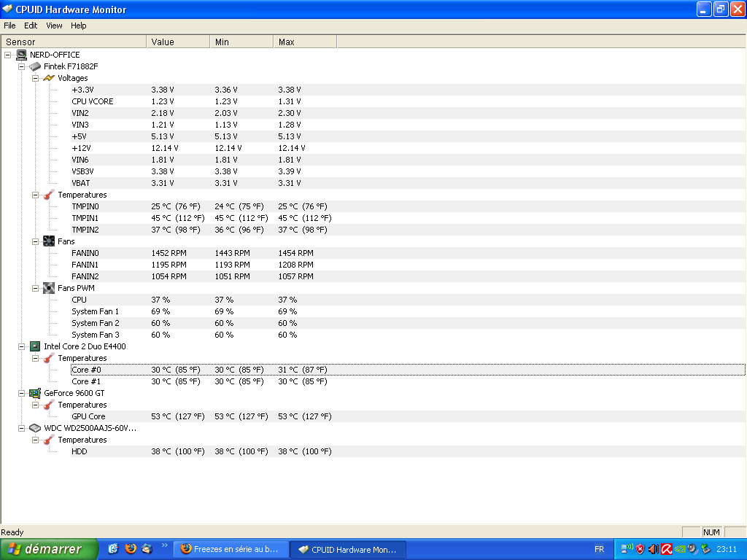This screenshot has width=747, height=560.
Task: Click the CPUID title bar app icon
Action: click(7, 9)
